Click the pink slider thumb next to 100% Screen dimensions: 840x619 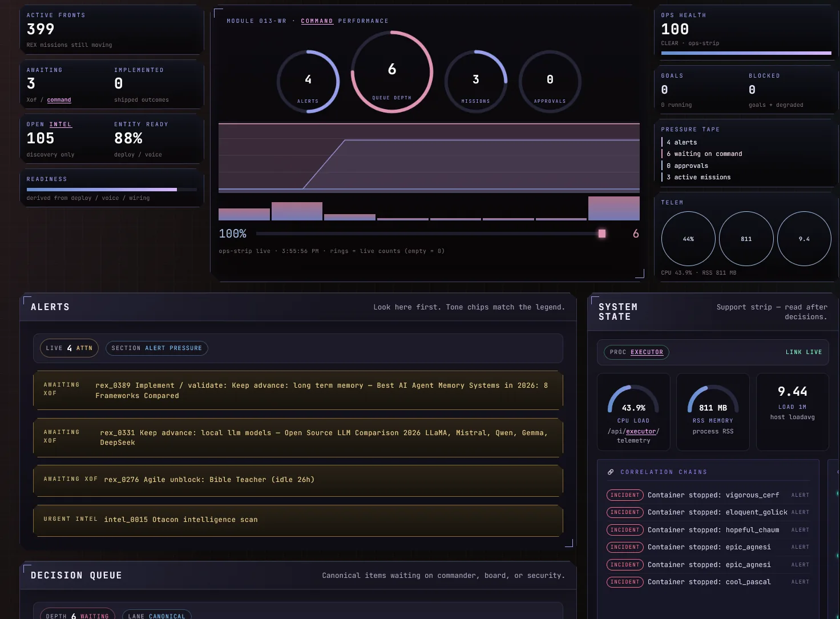pyautogui.click(x=602, y=234)
